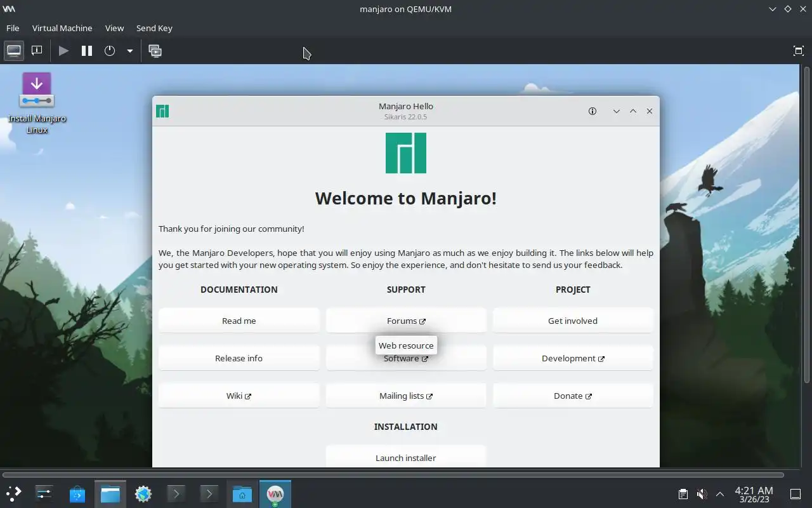Show virtual hardware details

click(x=37, y=51)
